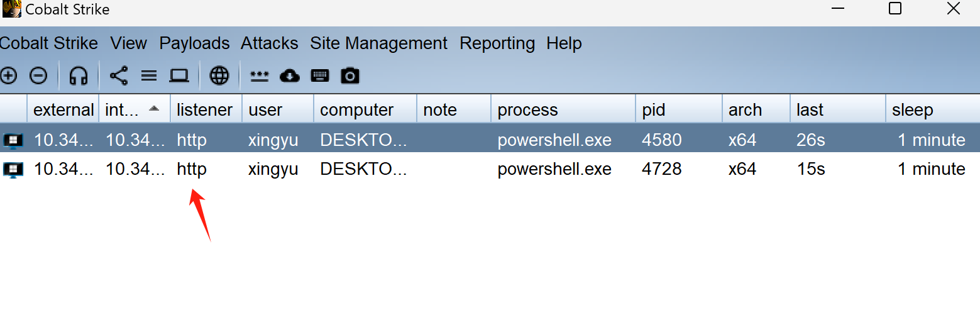
Task: Sort by the arch column header
Action: 756,109
